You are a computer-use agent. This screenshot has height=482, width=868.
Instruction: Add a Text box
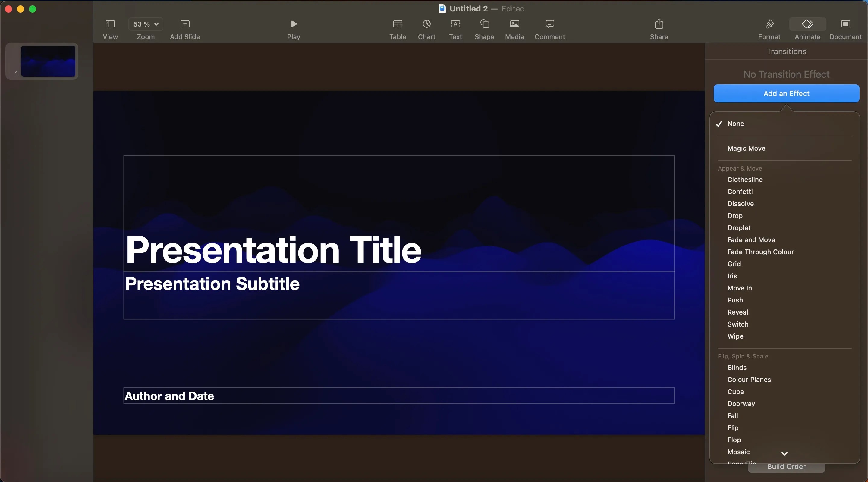click(x=455, y=24)
